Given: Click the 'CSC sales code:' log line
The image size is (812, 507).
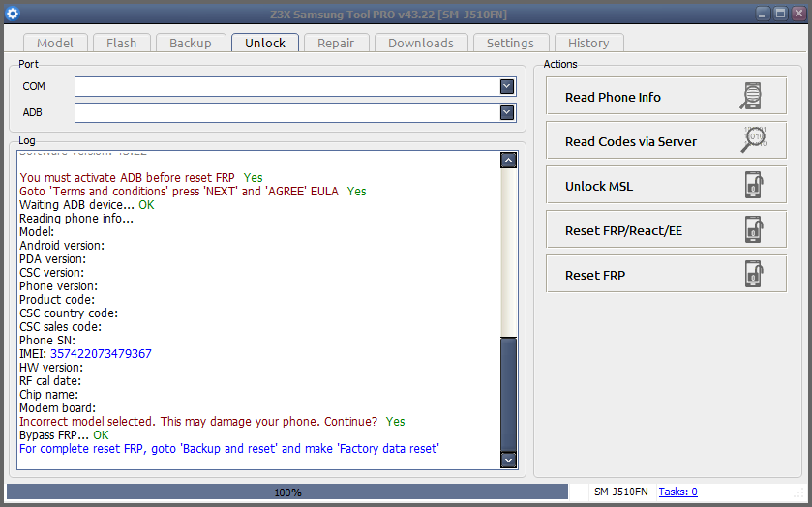Looking at the screenshot, I should coord(61,327).
